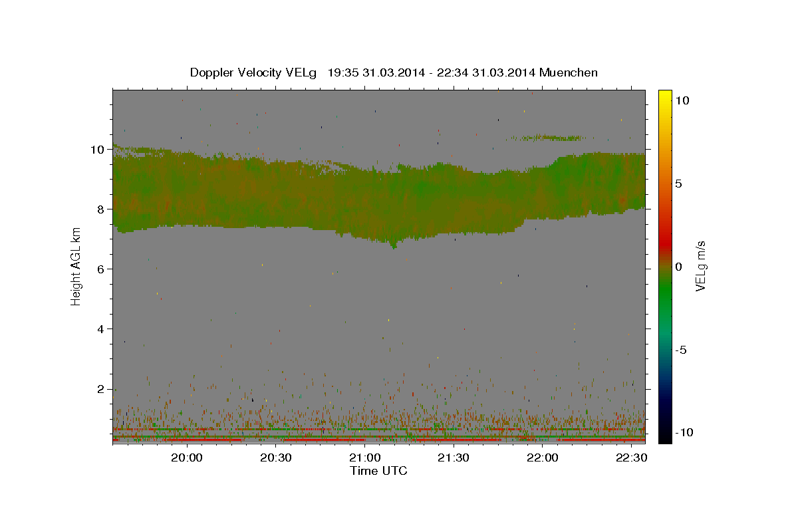Select the 22:00 time tick label

tap(542, 458)
